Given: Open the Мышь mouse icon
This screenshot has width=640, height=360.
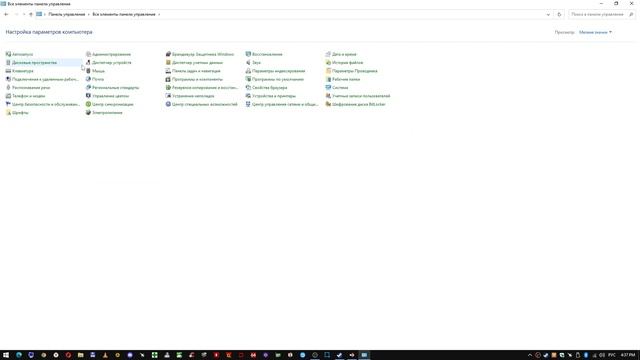Looking at the screenshot, I should tap(88, 71).
